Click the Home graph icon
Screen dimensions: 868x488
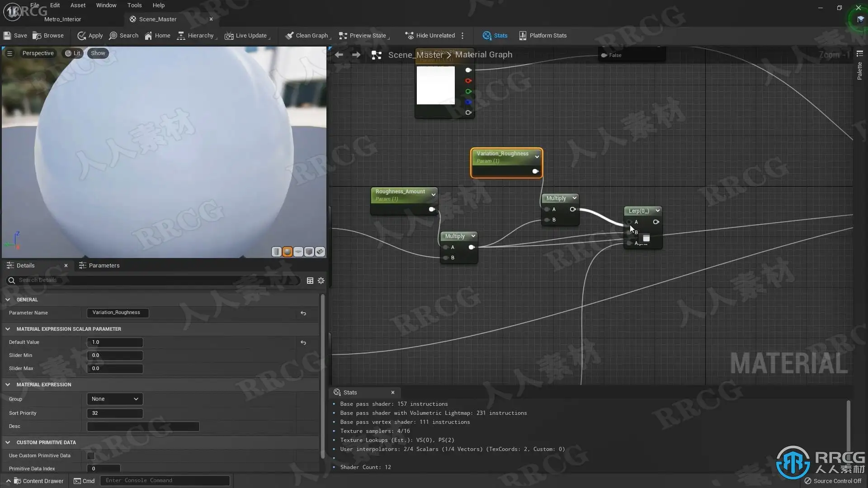point(148,36)
